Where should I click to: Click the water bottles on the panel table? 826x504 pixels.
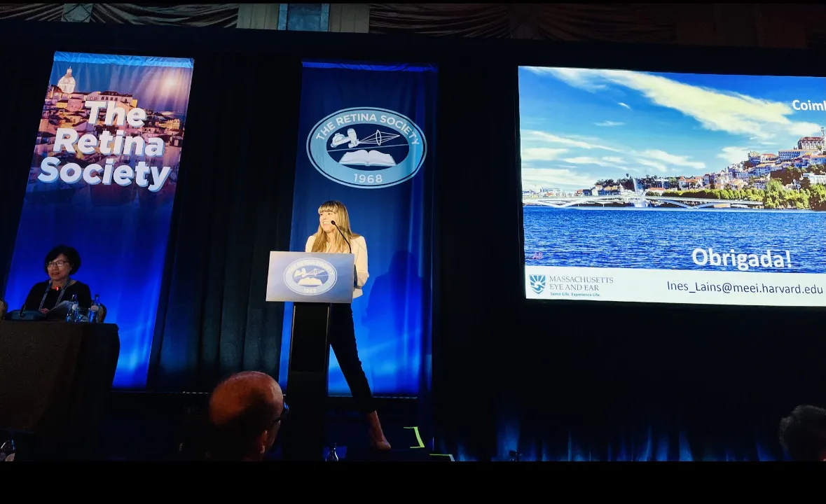tap(83, 309)
